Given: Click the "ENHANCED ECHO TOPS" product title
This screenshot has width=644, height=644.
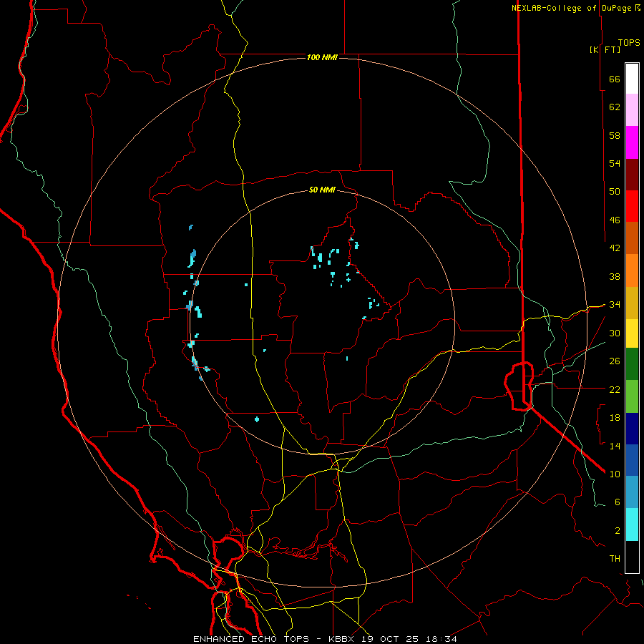Looking at the screenshot, I should pyautogui.click(x=255, y=639).
